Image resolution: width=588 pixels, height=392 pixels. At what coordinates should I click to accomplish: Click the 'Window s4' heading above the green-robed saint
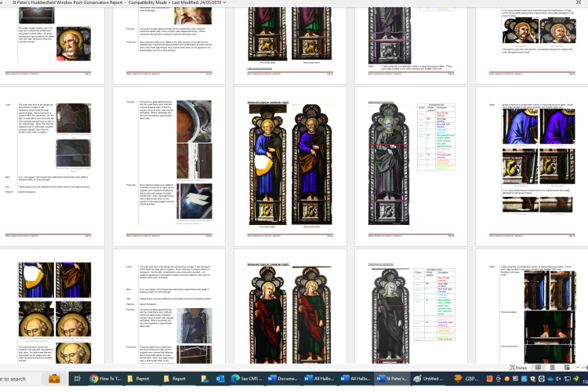coord(268,264)
